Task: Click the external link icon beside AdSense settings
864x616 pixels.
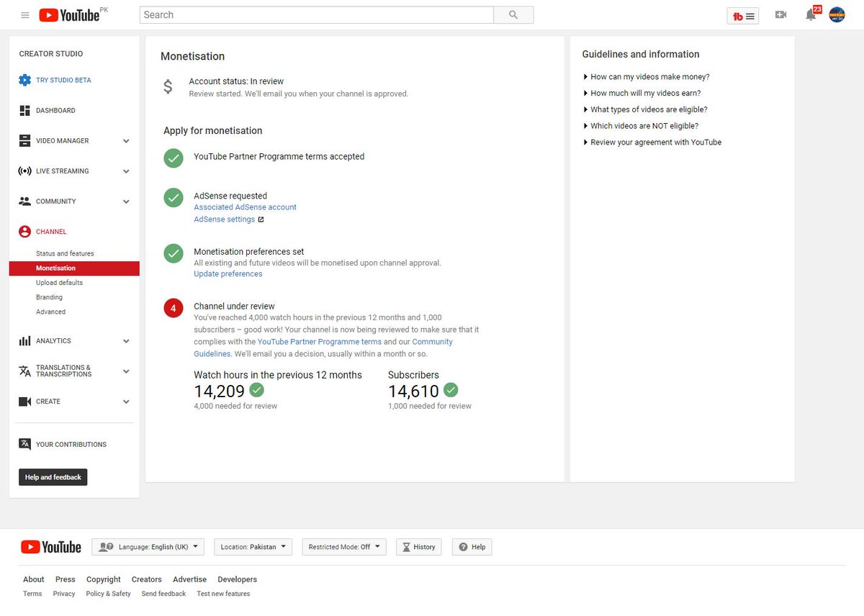Action: coord(261,219)
